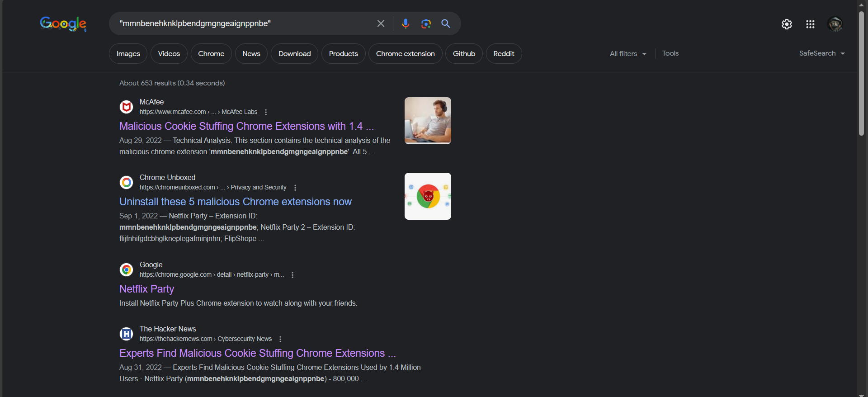The height and width of the screenshot is (397, 868).
Task: Click the McAfee site favicon
Action: pos(126,107)
